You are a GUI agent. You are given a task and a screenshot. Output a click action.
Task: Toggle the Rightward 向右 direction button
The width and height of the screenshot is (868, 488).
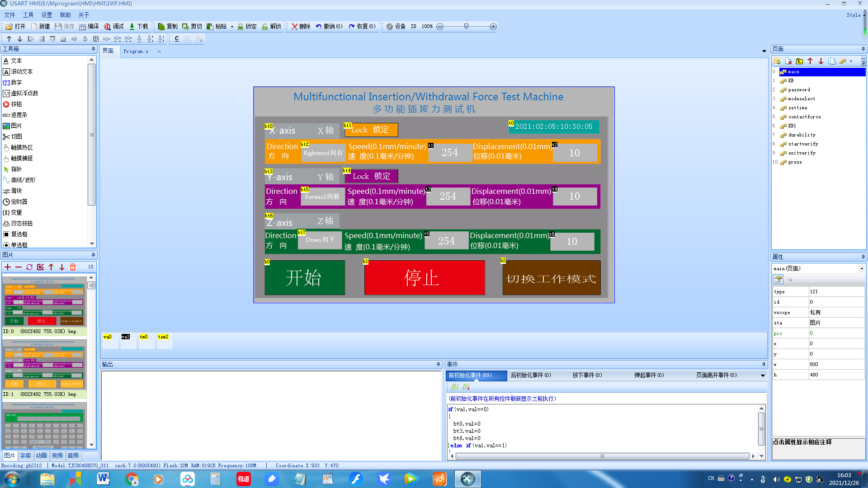point(323,153)
